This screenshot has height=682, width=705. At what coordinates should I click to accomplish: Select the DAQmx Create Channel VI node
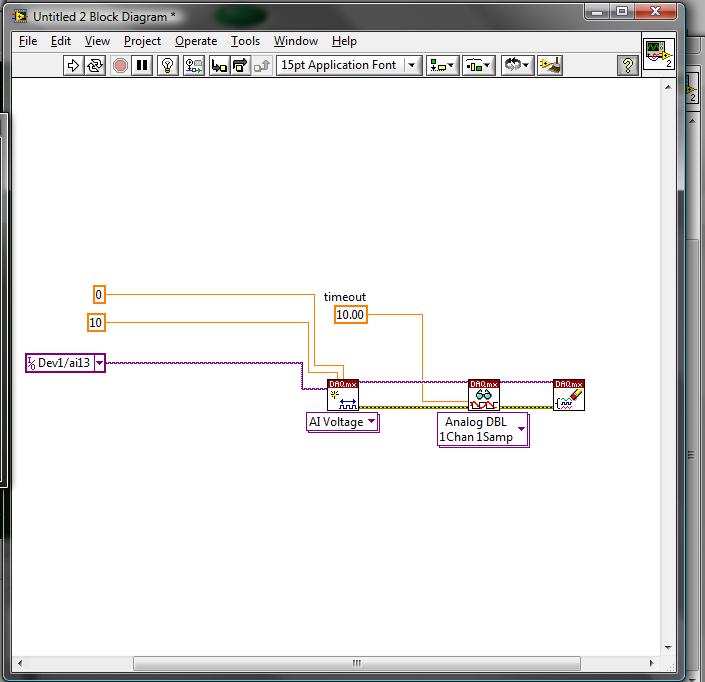click(343, 395)
